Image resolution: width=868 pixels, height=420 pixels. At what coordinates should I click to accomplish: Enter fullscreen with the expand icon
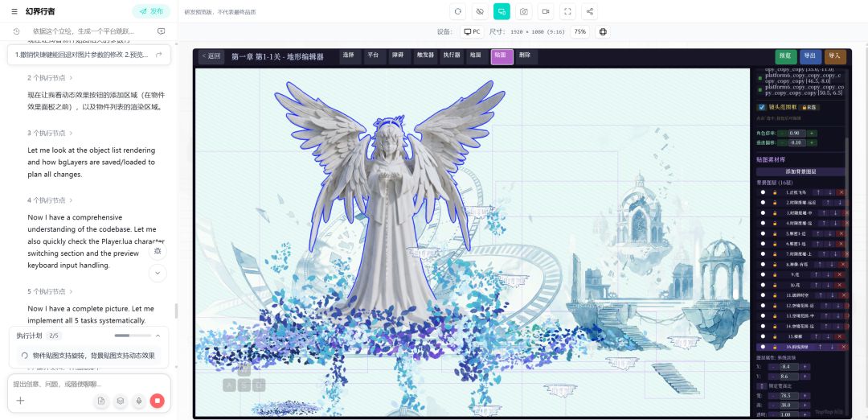(x=567, y=11)
